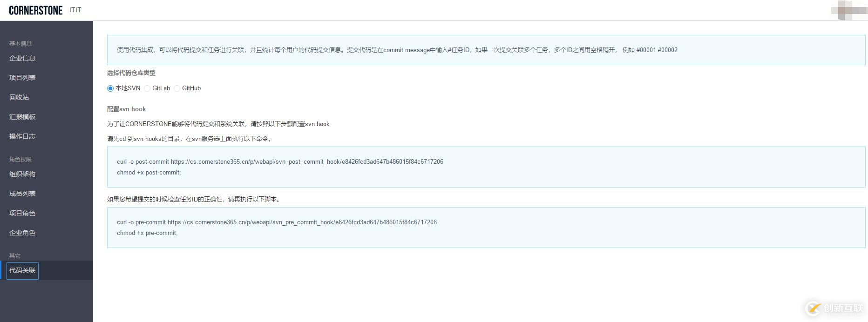Viewport: 868px width, 322px height.
Task: Click the 角色权限 sidebar group header
Action: coord(20,159)
